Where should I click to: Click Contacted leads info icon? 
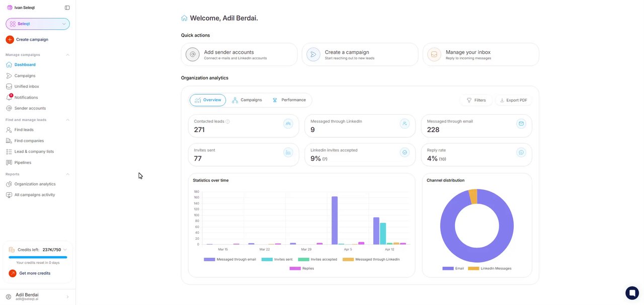pos(228,122)
